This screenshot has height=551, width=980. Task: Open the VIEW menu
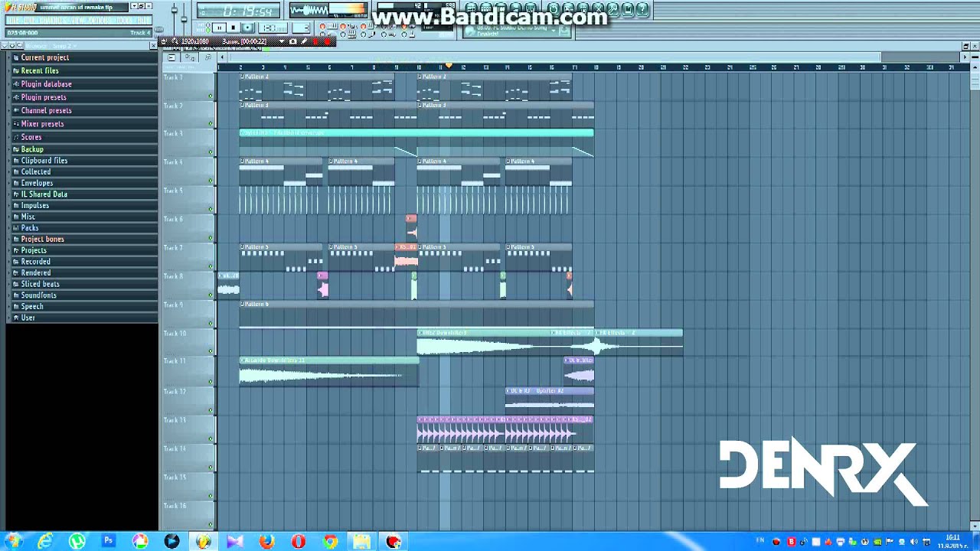(x=75, y=20)
